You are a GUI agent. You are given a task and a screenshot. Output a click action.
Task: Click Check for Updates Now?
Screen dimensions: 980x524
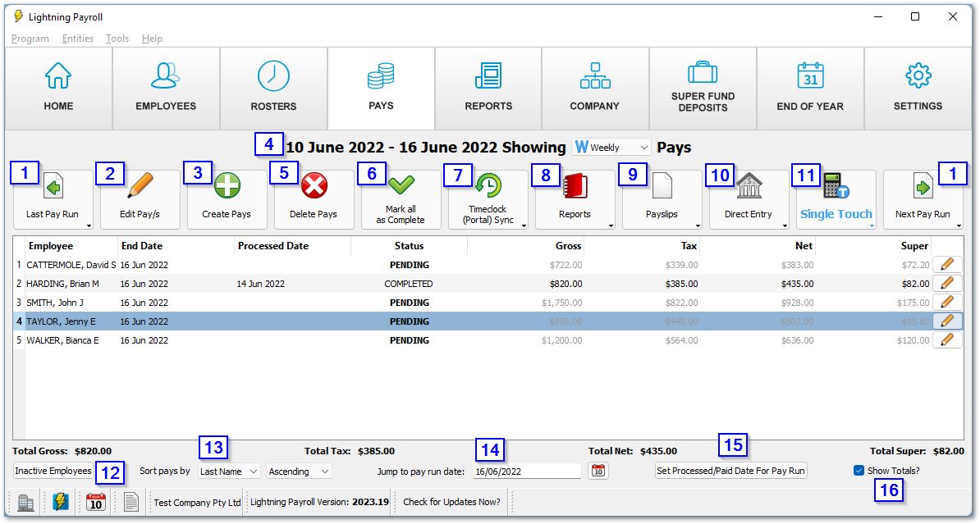451,502
